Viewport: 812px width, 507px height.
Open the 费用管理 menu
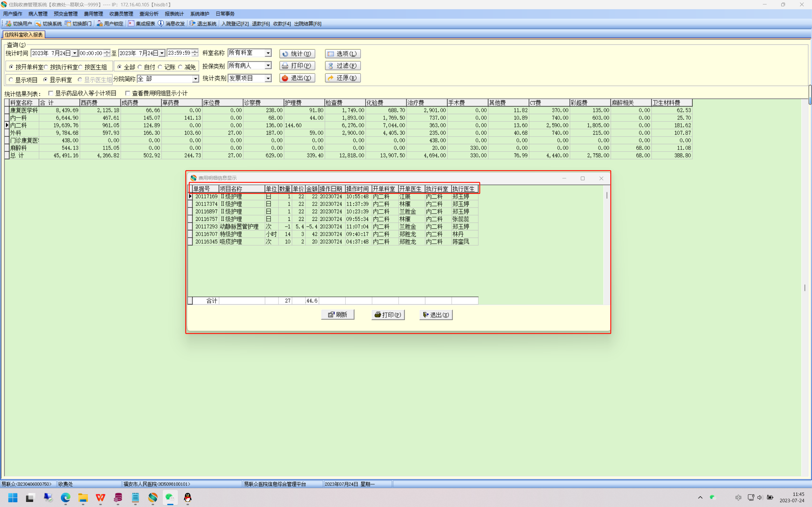coord(93,14)
